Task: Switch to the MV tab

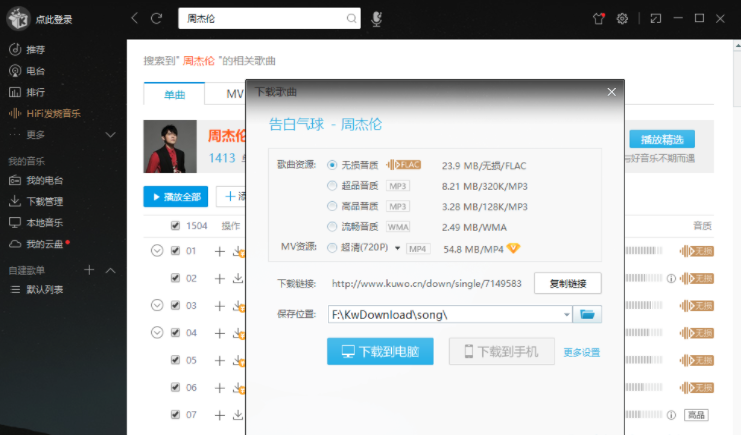Action: [234, 94]
